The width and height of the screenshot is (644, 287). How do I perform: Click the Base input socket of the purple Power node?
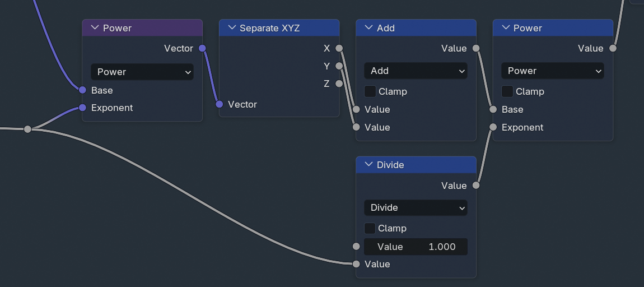click(82, 90)
